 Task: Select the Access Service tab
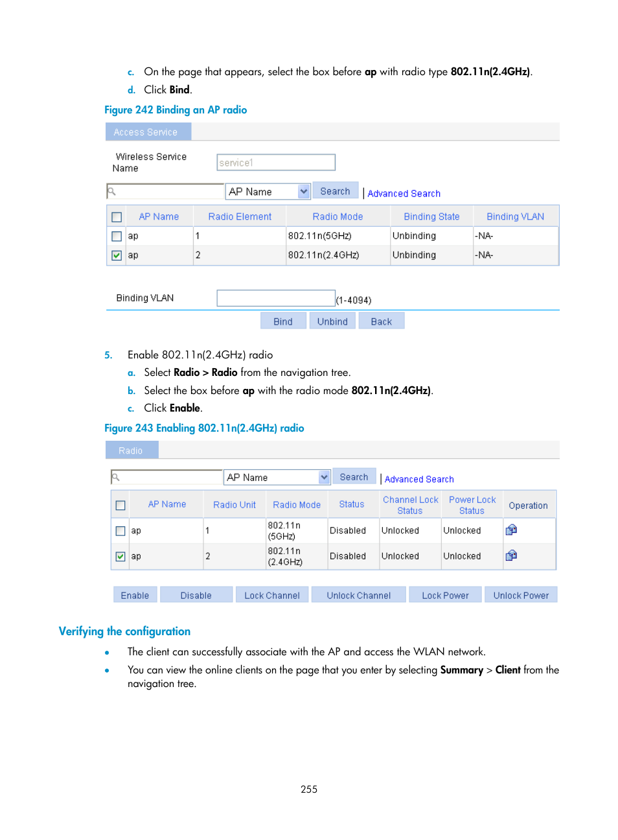click(x=148, y=132)
